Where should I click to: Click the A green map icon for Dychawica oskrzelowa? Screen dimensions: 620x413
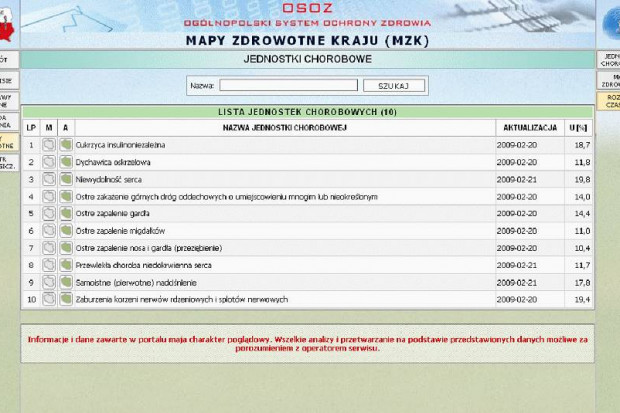tap(66, 162)
